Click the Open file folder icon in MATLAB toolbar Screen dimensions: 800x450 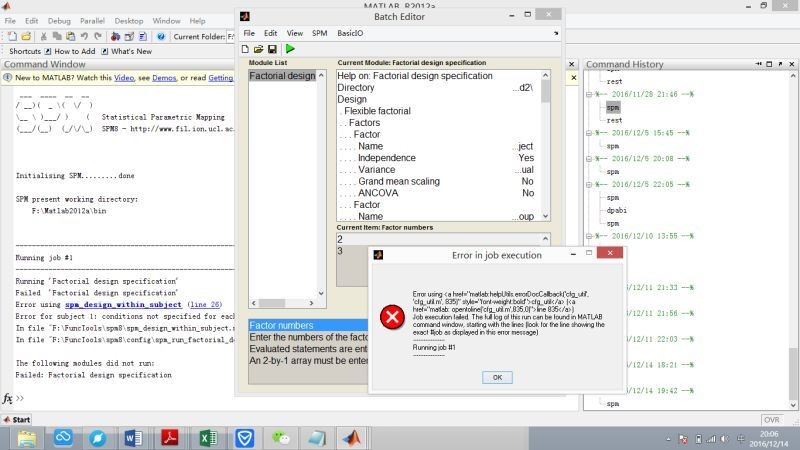coord(26,36)
